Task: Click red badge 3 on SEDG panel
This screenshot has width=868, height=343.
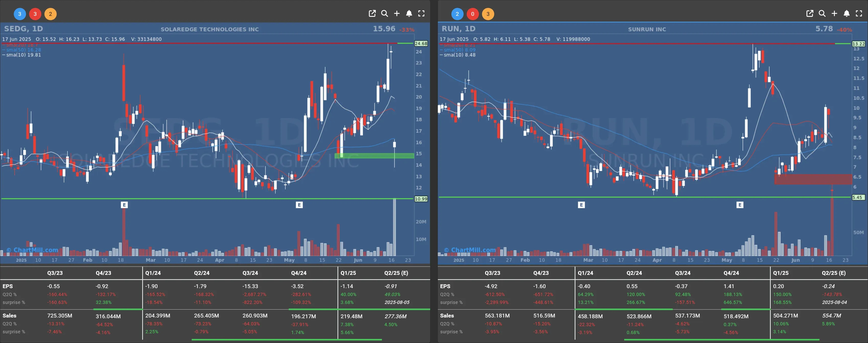Action: coord(35,14)
